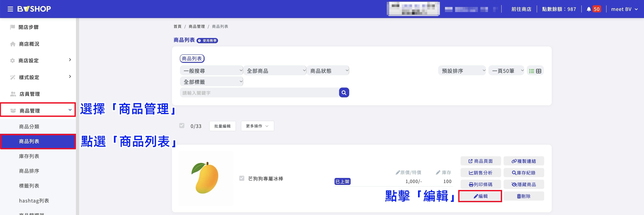Click the 刪除 delete button

pos(524,196)
